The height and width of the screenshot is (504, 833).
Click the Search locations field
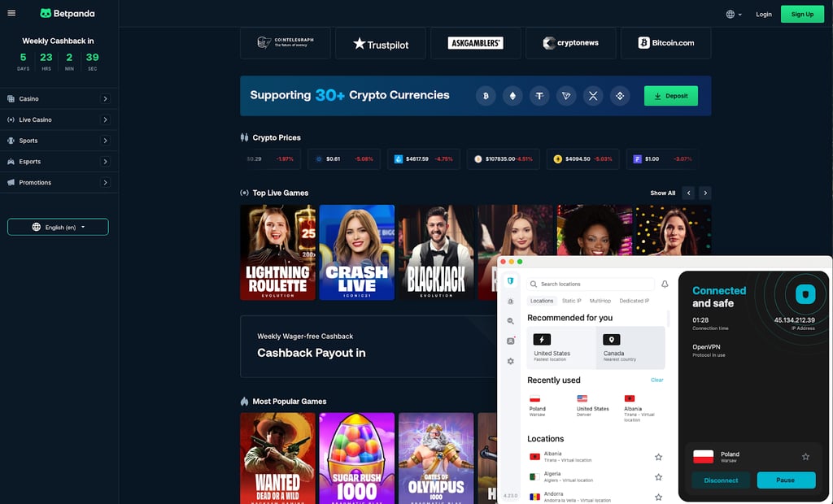[x=591, y=285]
